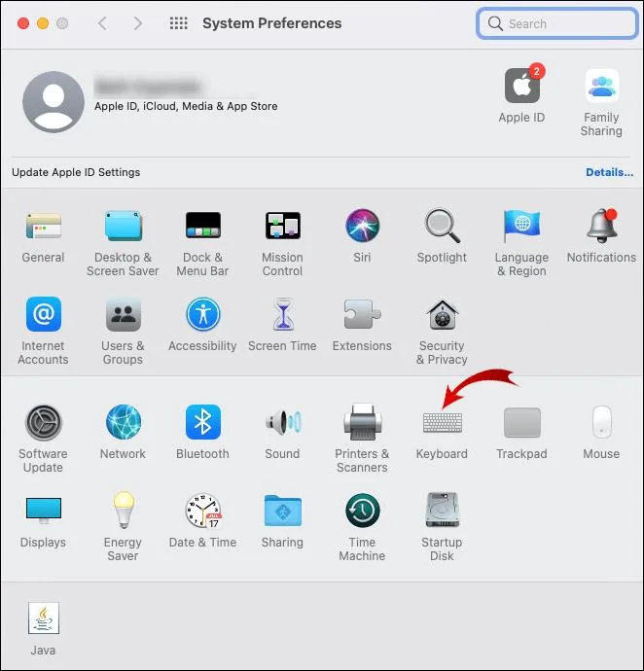This screenshot has height=671, width=644.
Task: Click 'Update Apple ID Settings' text
Action: point(76,172)
